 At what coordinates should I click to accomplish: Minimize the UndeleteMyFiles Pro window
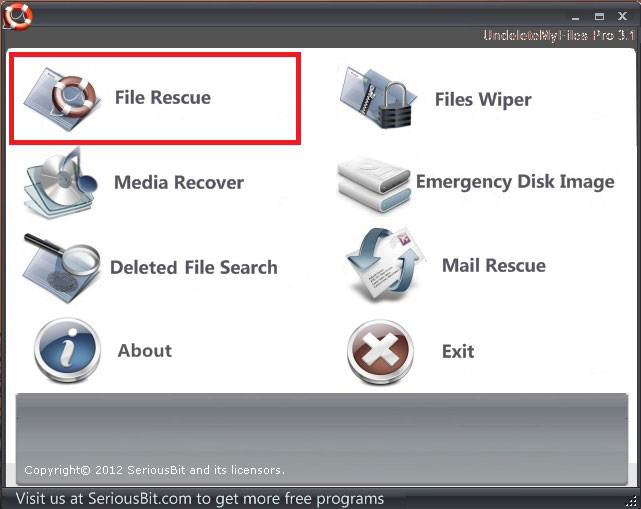[x=576, y=17]
